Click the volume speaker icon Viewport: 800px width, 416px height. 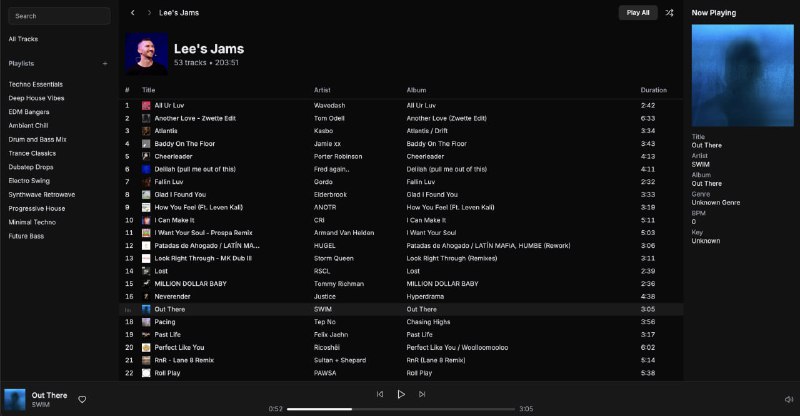tap(789, 399)
